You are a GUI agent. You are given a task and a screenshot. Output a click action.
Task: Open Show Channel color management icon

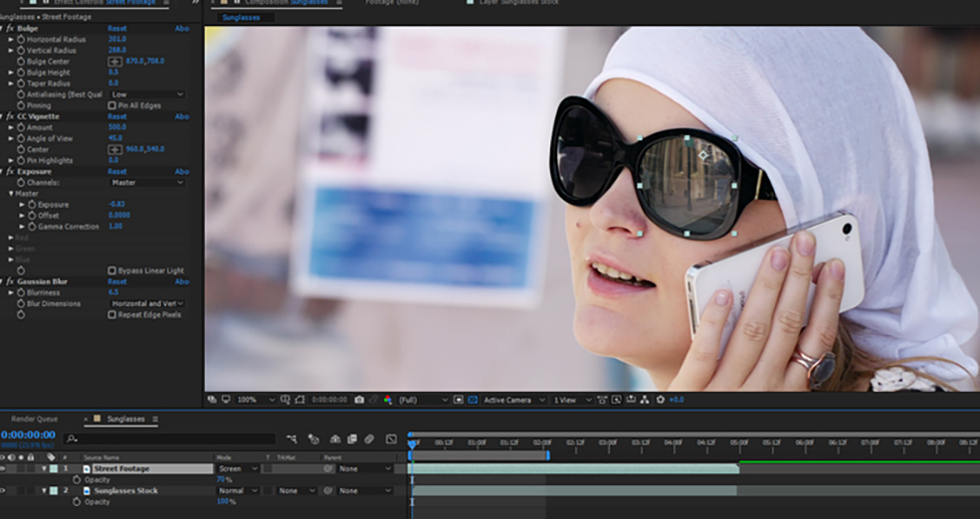pos(388,400)
